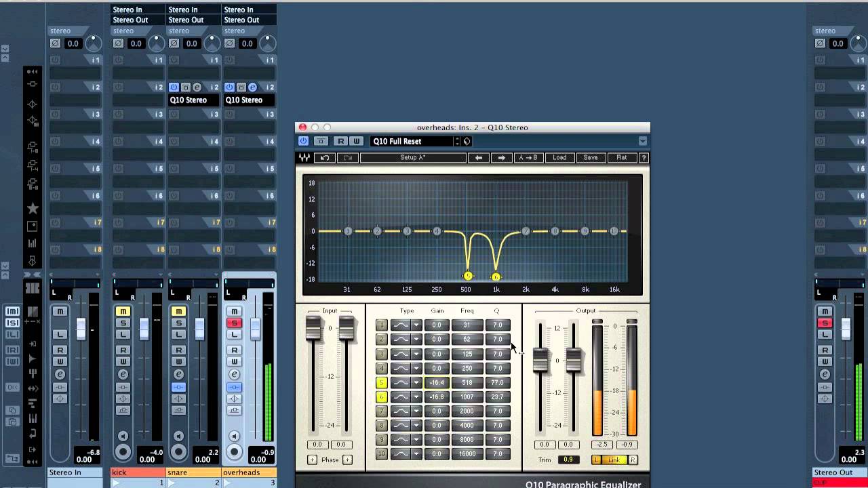Click the mixer global mute-all button
This screenshot has width=868, height=488.
coord(12,311)
